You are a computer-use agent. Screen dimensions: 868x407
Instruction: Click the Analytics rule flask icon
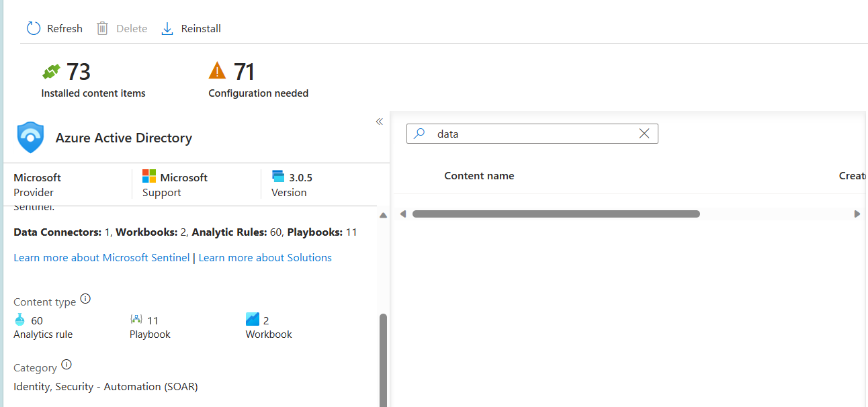tap(19, 320)
